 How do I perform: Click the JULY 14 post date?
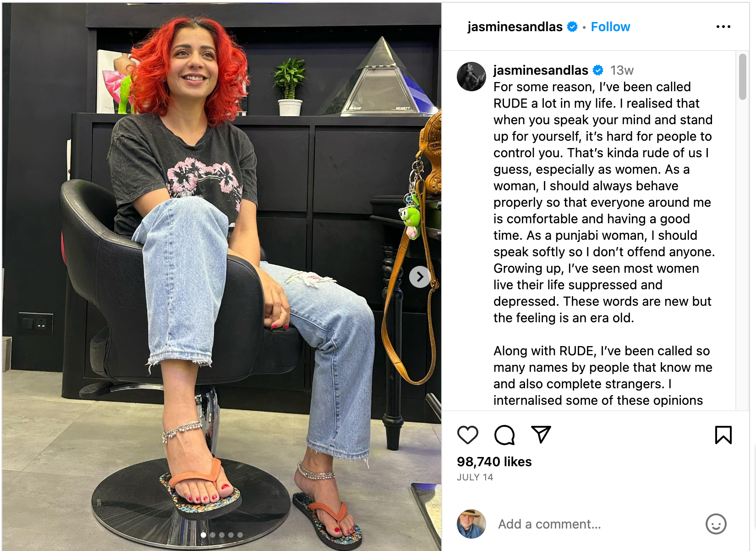click(475, 477)
